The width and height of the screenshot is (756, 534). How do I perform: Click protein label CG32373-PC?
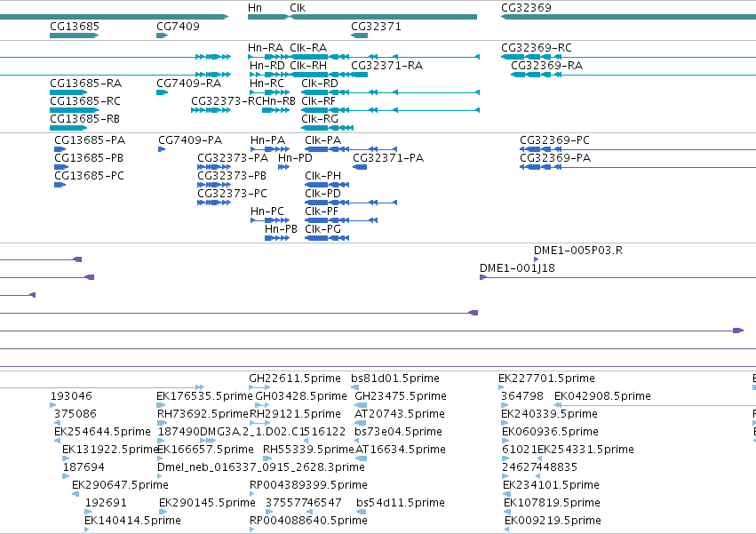point(233,194)
